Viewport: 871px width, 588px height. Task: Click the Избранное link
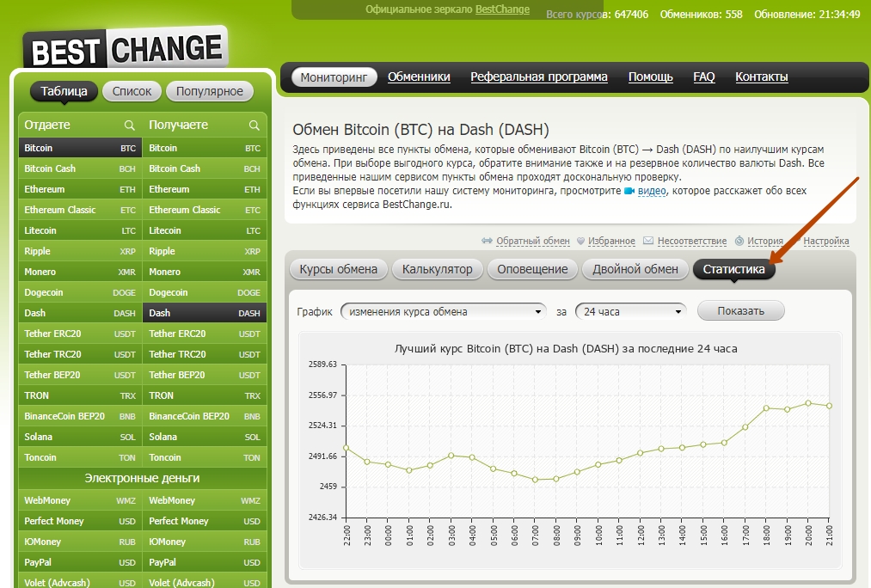pos(611,241)
